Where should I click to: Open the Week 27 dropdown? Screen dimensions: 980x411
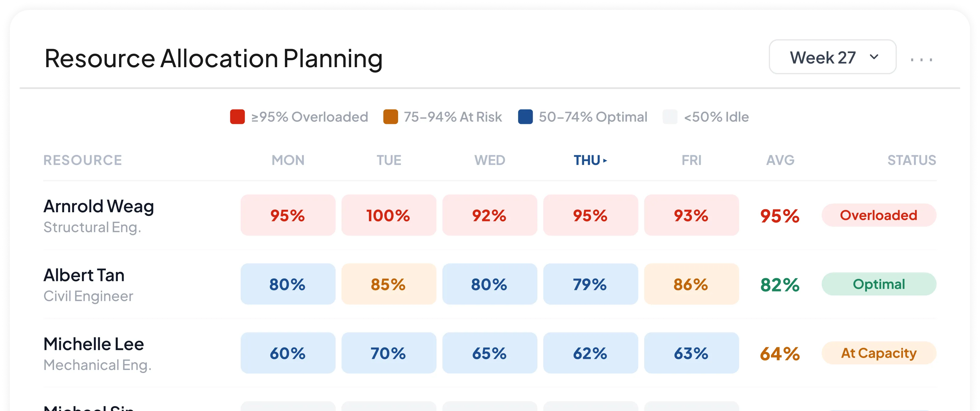tap(832, 57)
